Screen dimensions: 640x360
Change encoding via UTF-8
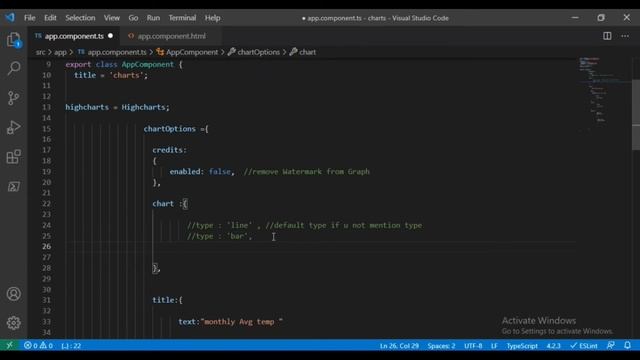[x=473, y=346]
